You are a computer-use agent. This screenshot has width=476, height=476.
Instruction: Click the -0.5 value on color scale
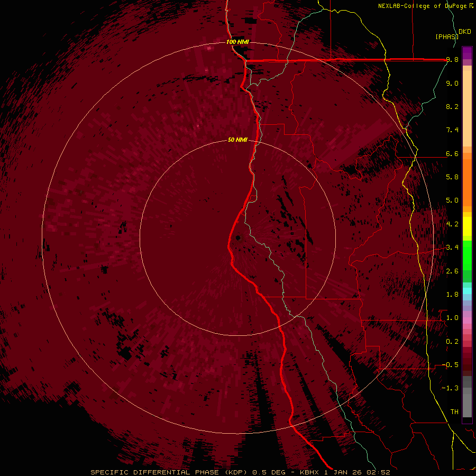pos(450,364)
